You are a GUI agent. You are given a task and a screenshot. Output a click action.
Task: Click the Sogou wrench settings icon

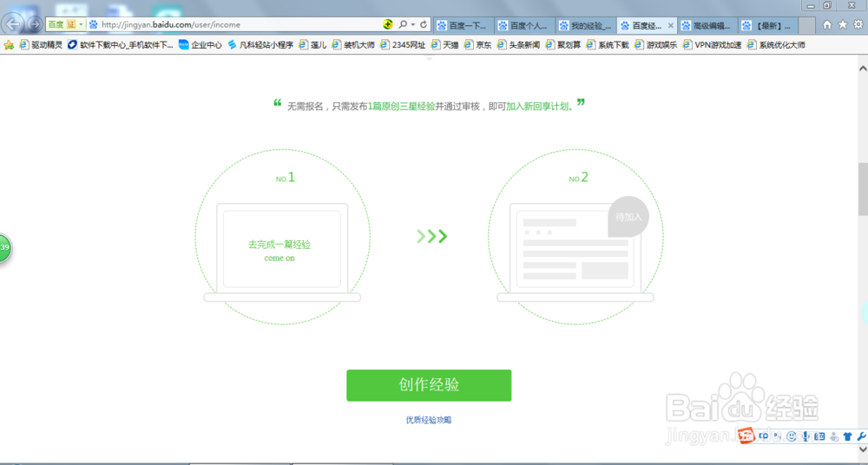point(861,436)
